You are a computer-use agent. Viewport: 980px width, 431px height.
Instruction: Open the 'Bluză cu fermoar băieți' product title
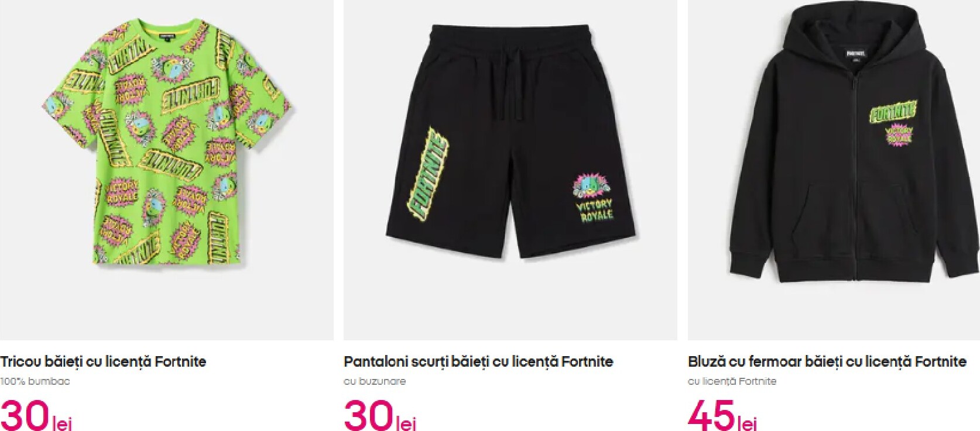coord(827,361)
